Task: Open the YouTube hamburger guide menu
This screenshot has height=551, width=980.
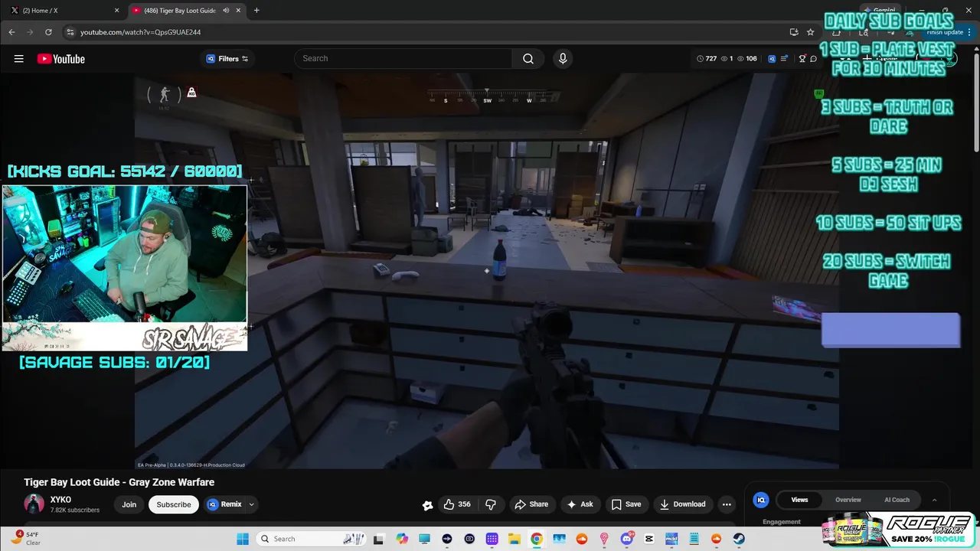Action: point(18,59)
